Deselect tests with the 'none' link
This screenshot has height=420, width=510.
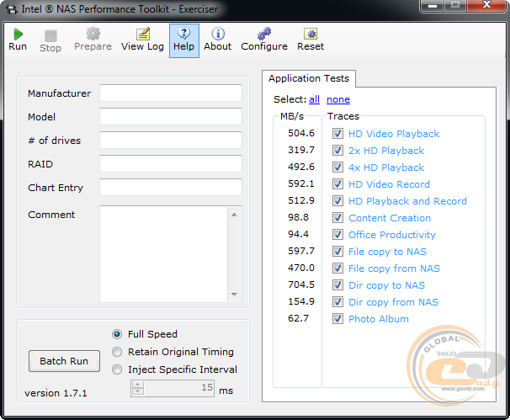pyautogui.click(x=338, y=99)
